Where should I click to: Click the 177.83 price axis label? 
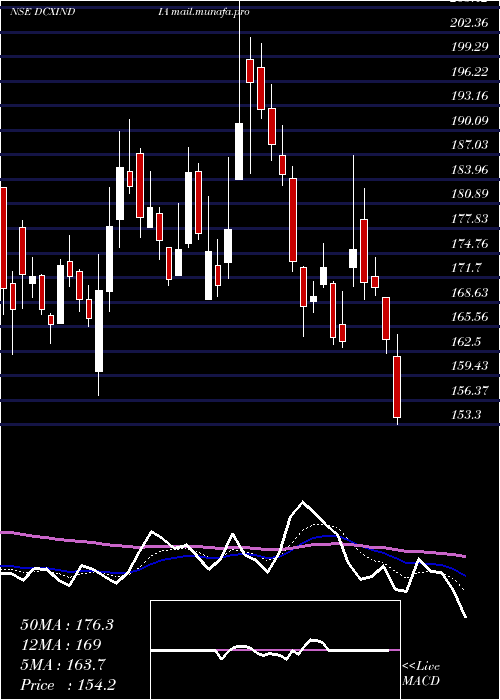(x=469, y=218)
